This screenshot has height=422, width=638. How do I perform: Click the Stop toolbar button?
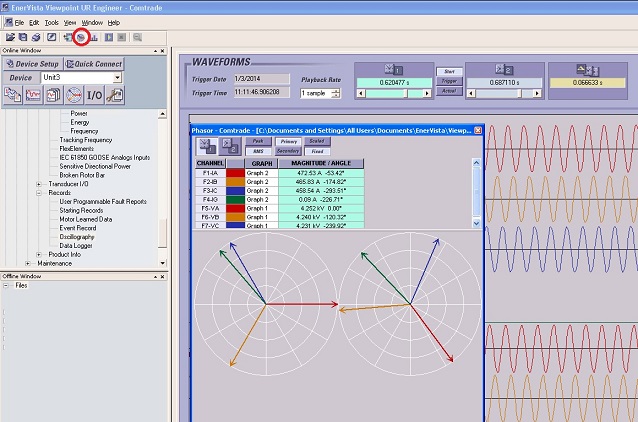121,37
